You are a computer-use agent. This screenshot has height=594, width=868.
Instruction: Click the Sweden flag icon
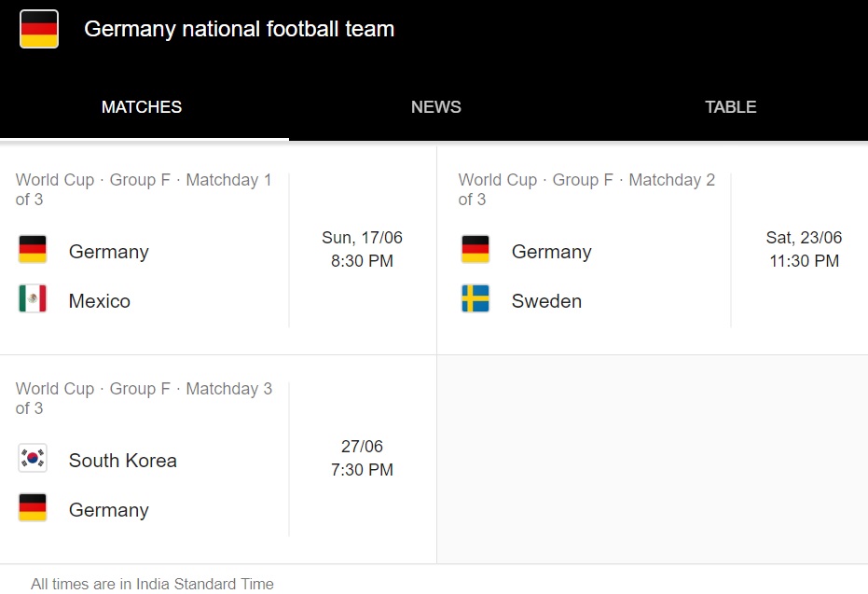point(475,299)
